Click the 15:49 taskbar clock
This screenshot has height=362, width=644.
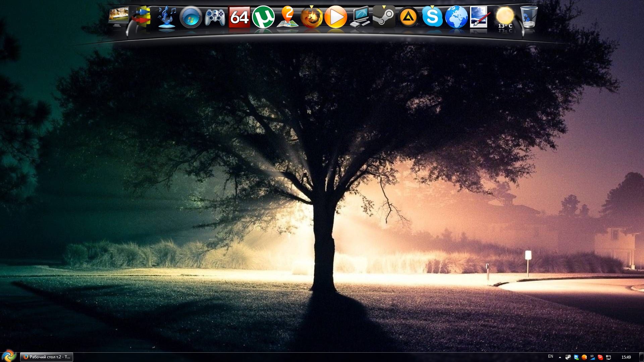pyautogui.click(x=626, y=357)
